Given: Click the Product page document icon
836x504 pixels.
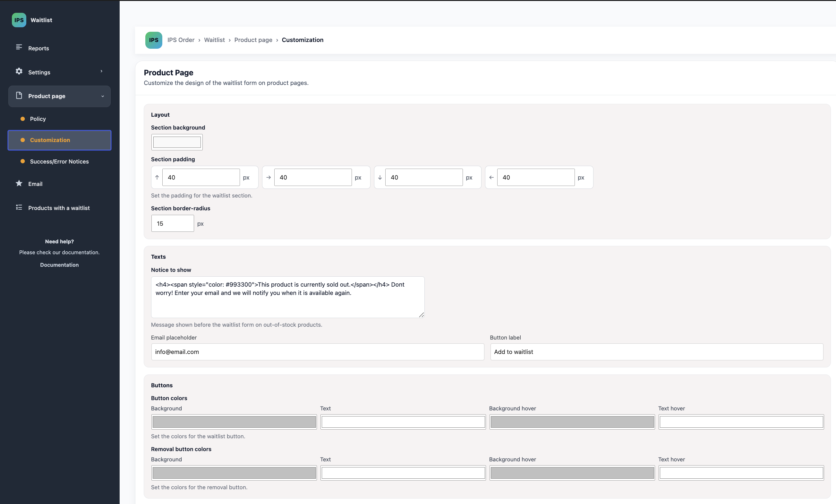Looking at the screenshot, I should (19, 96).
